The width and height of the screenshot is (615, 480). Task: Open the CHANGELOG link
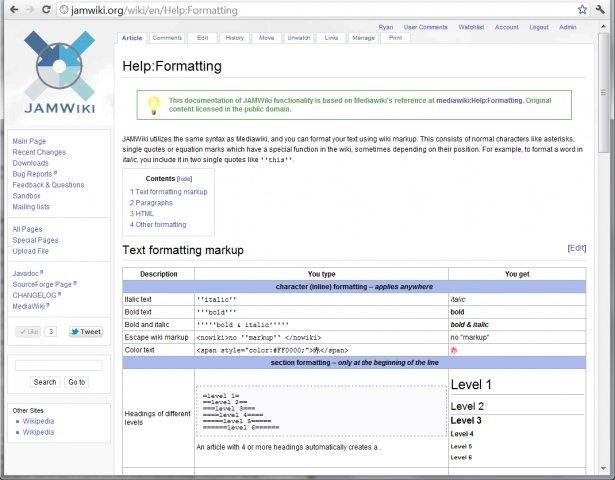coord(36,295)
